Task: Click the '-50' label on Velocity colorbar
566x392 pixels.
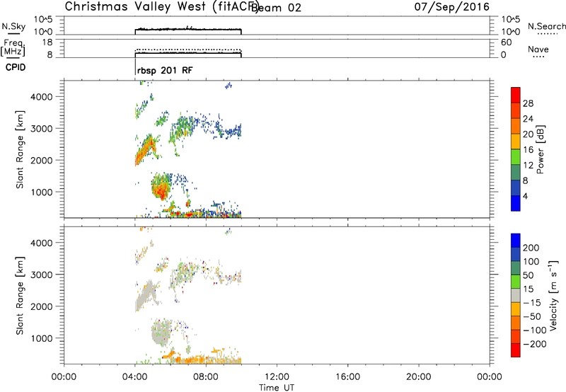Action: coord(532,316)
